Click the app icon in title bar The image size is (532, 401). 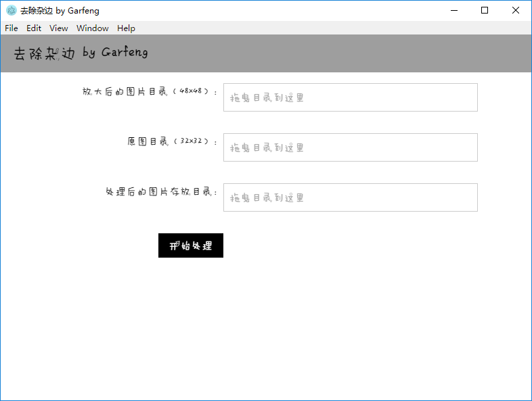point(12,11)
